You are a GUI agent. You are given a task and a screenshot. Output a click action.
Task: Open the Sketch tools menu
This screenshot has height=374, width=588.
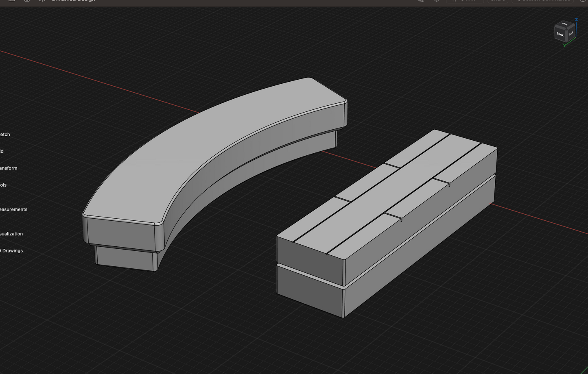pyautogui.click(x=5, y=135)
